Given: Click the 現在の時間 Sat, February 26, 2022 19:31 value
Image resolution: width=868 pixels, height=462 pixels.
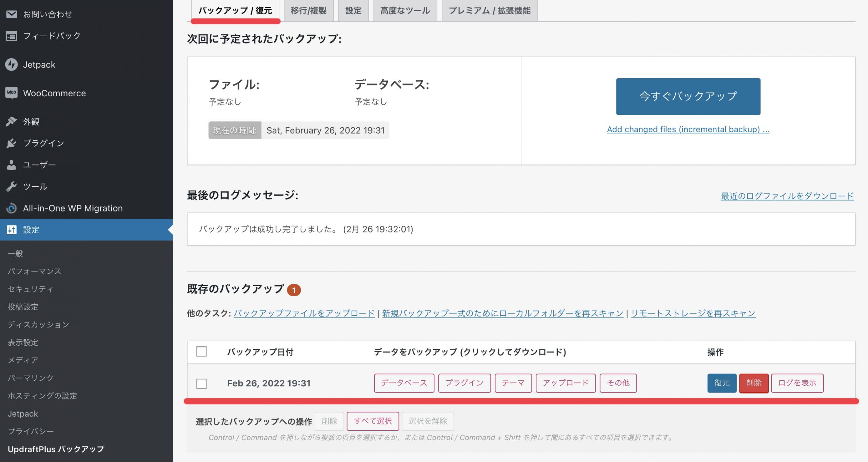Looking at the screenshot, I should [x=325, y=130].
